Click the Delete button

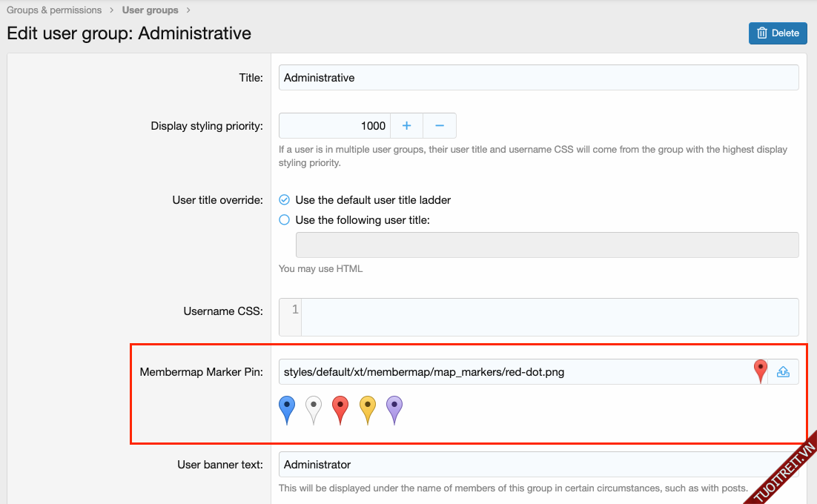pos(778,33)
